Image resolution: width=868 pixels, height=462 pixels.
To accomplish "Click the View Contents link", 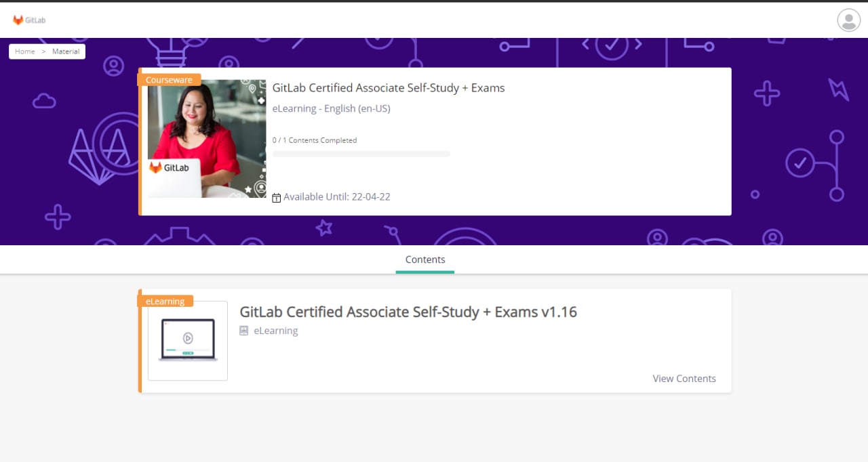I will click(x=684, y=379).
